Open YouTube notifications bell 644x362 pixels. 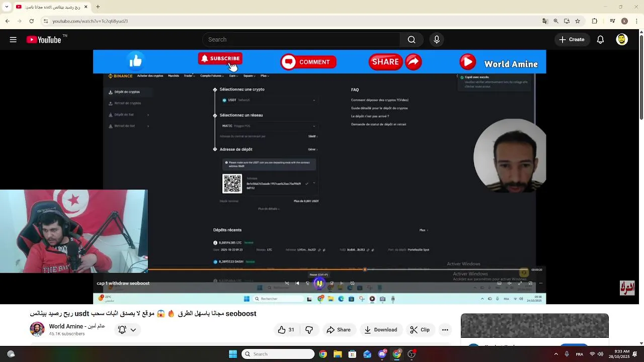pyautogui.click(x=600, y=40)
